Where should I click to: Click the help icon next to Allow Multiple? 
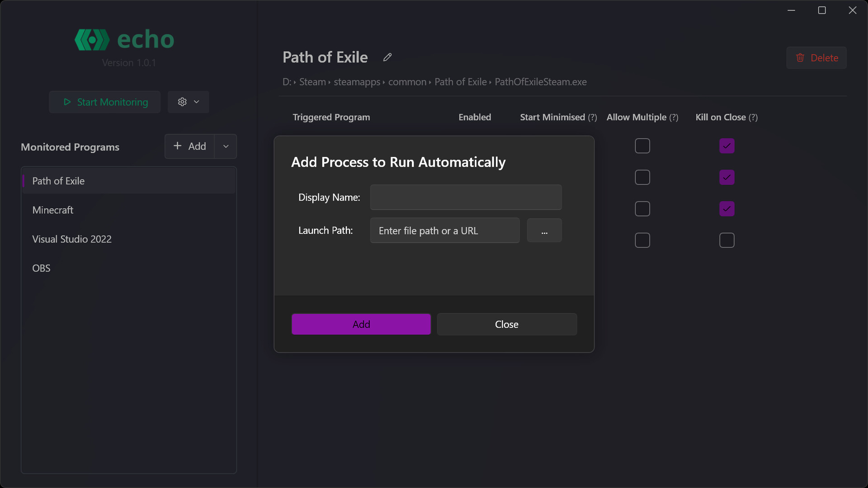coord(673,117)
